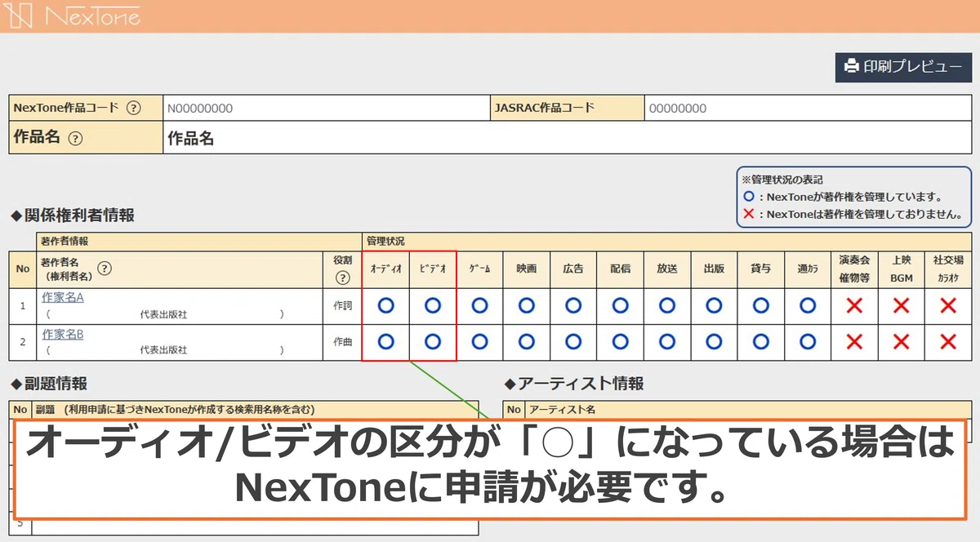Open help icon beside NexTone作品コード

click(134, 108)
